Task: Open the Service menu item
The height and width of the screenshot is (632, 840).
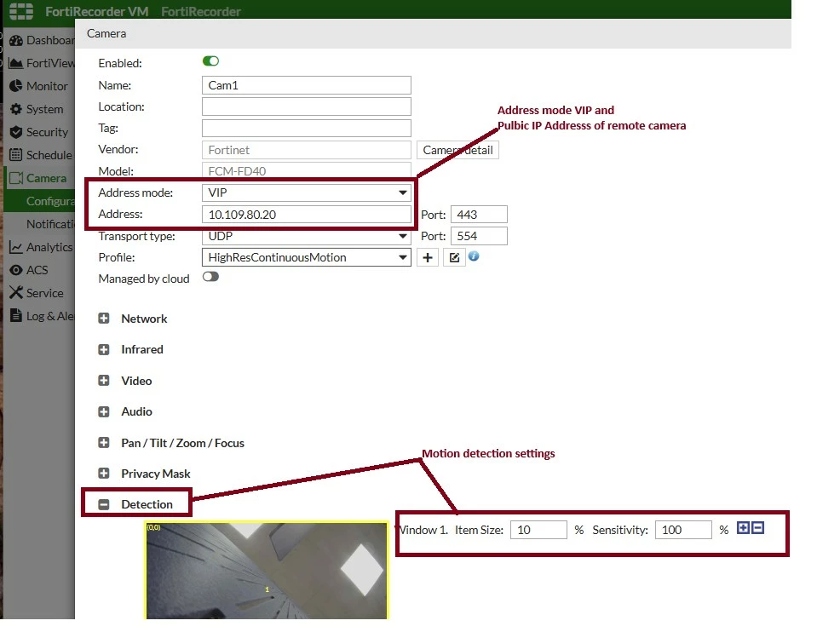Action: (39, 292)
